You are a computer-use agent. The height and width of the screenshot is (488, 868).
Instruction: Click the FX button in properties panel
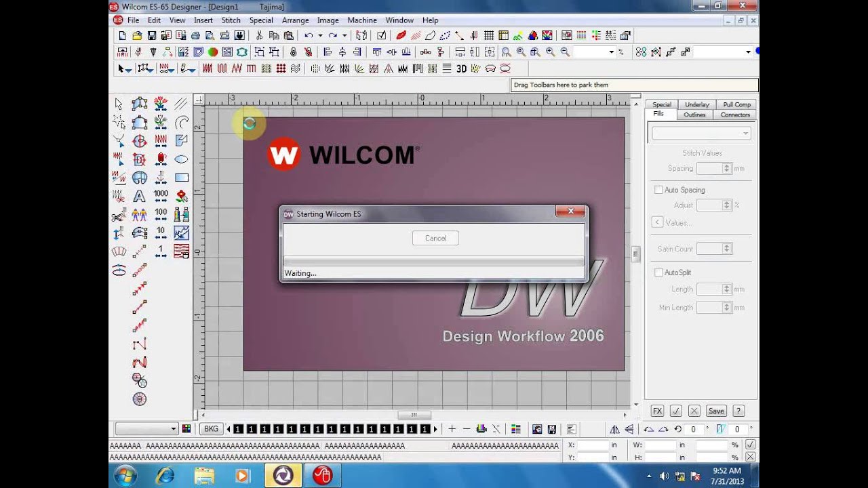(x=657, y=411)
